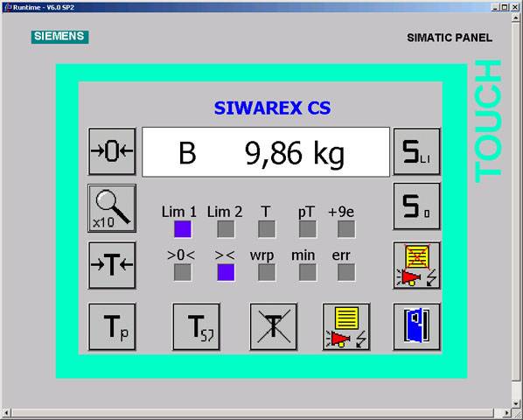Click the tare →T← button
This screenshot has width=523, height=420.
click(112, 265)
